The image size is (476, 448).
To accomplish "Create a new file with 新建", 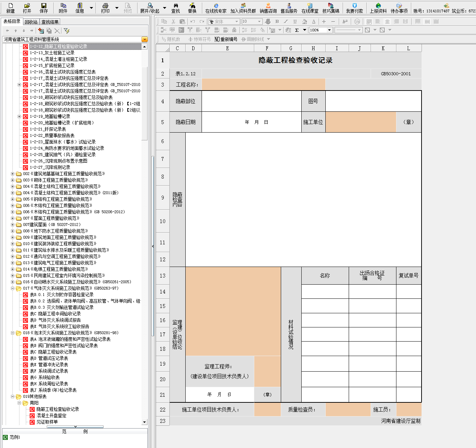I will coord(10,8).
